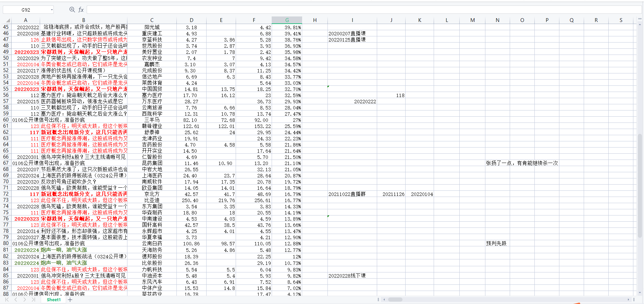Grab the horizontal scrollbar thumb
Image resolution: width=644 pixels, height=304 pixels.
pos(395,300)
